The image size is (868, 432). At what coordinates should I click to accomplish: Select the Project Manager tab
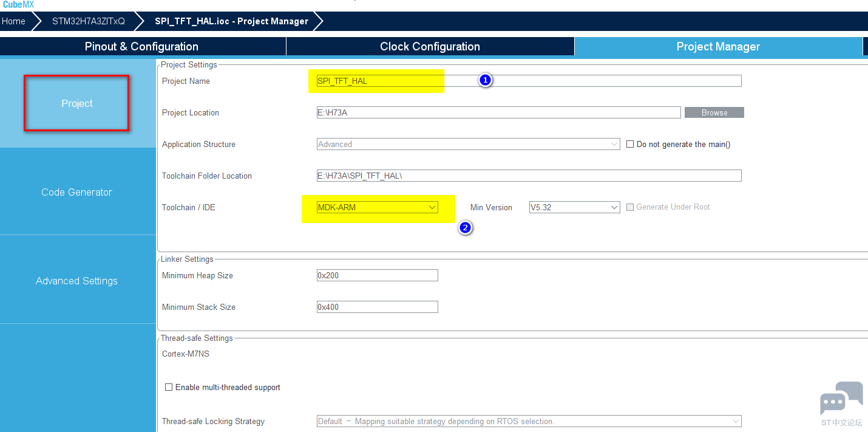718,47
